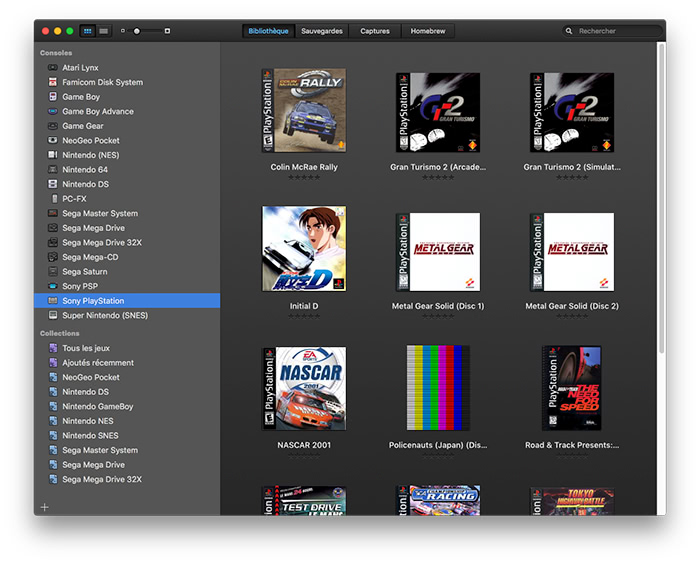Click the large-size icon beside slider
The image size is (700, 564).
167,31
